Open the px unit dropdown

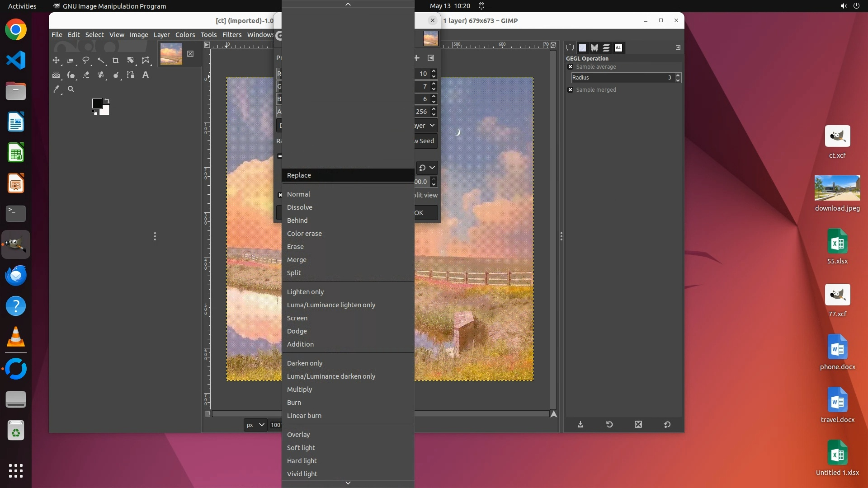pos(255,425)
